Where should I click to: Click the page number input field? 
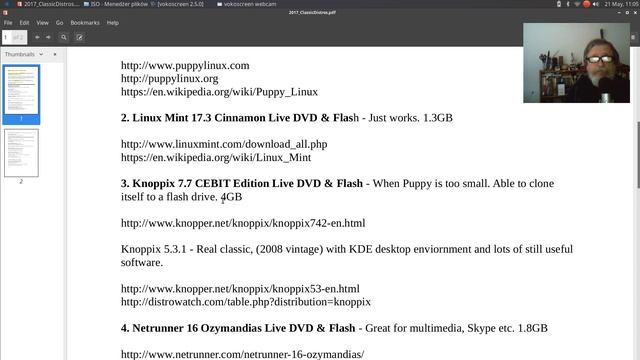point(15,37)
